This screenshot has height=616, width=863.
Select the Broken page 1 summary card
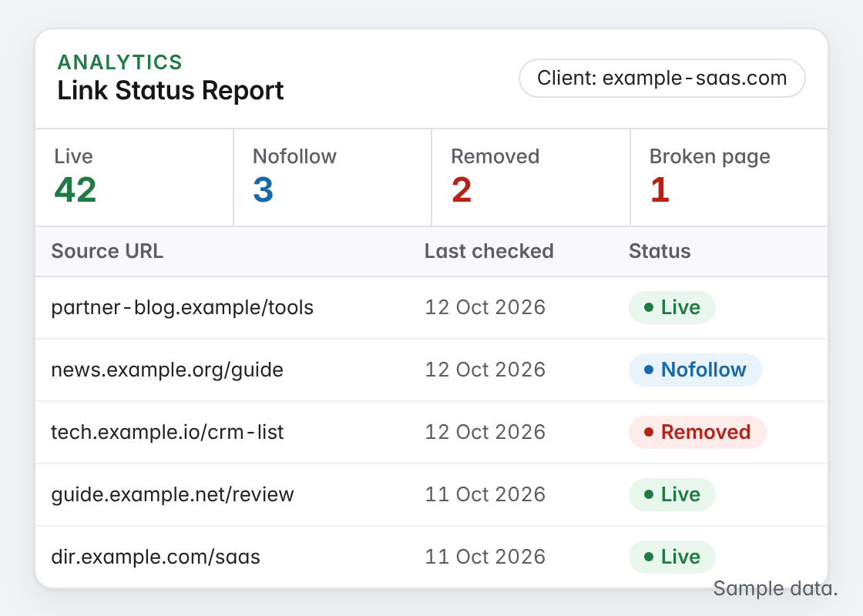(x=729, y=178)
